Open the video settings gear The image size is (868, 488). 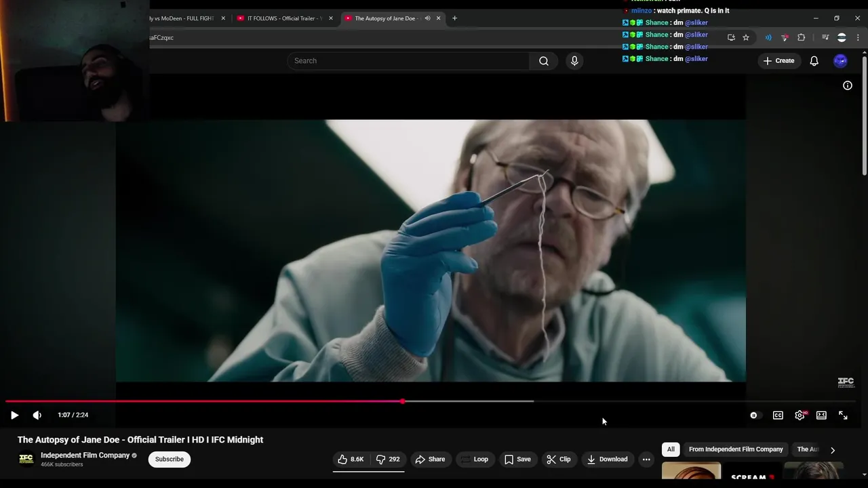tap(800, 415)
